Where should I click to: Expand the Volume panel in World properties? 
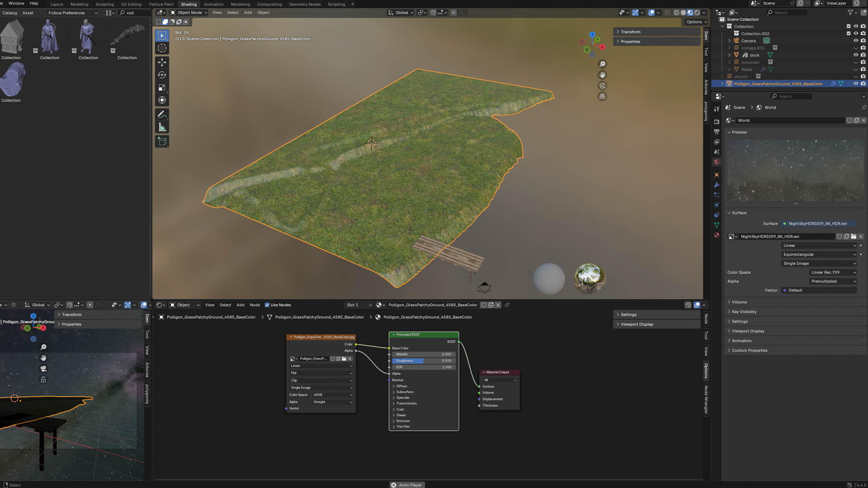coord(739,302)
